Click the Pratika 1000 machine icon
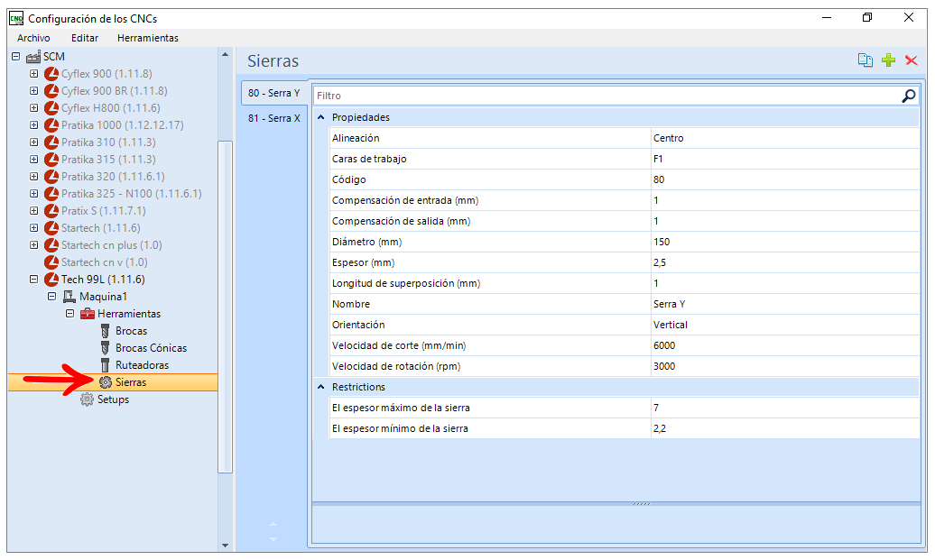The image size is (935, 560). click(x=51, y=125)
